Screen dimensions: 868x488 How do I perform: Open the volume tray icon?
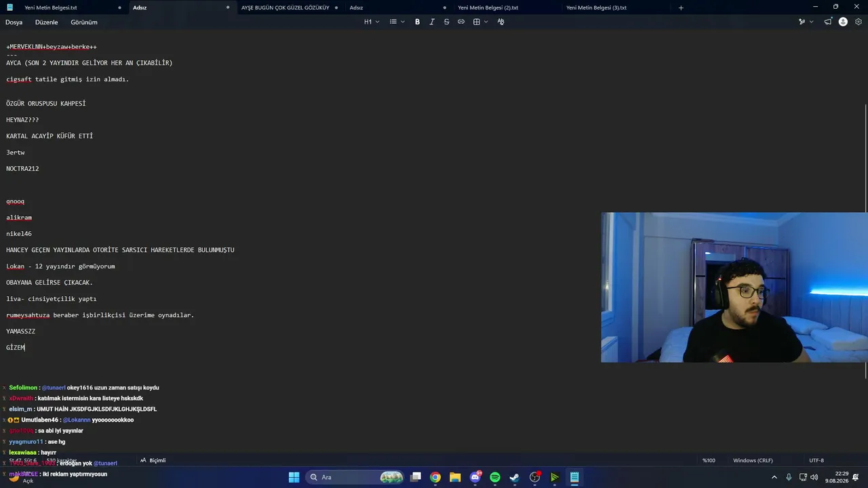point(814,477)
